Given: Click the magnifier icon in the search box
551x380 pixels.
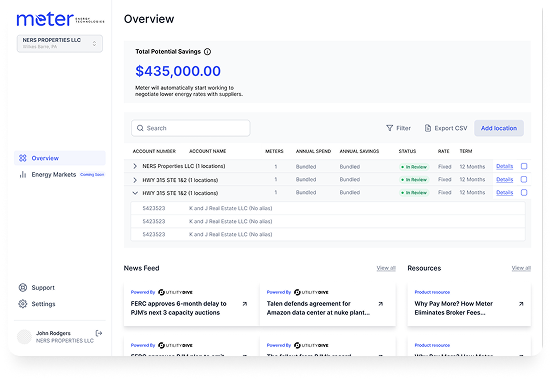Looking at the screenshot, I should point(140,128).
